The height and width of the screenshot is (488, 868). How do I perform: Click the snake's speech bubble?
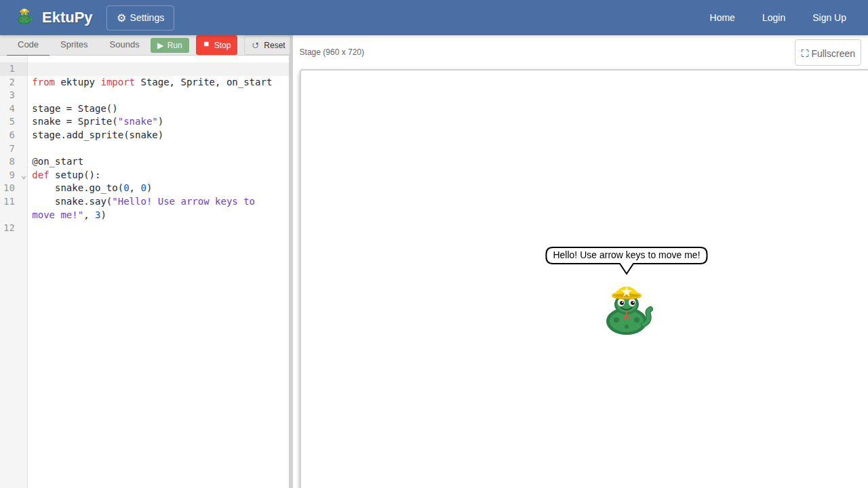626,256
